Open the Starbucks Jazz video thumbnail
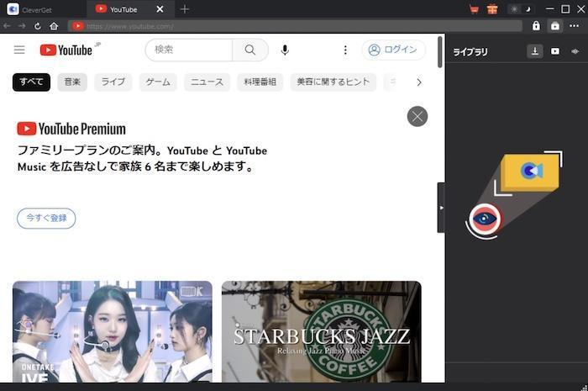 pos(322,331)
